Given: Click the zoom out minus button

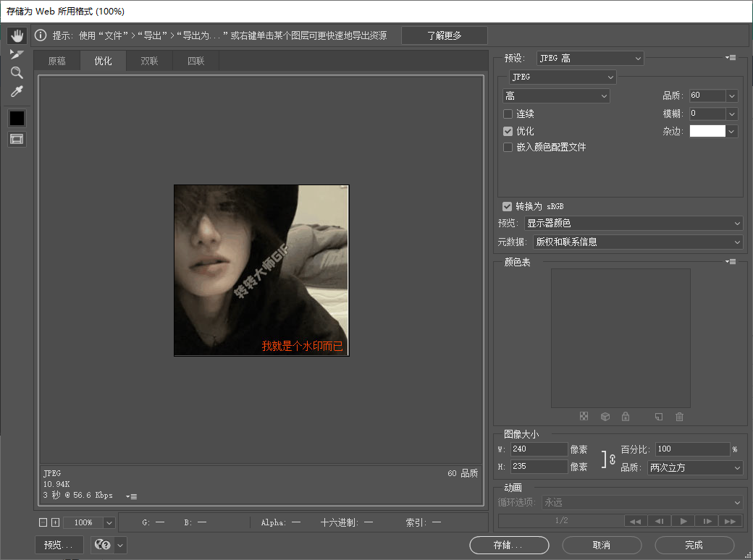Looking at the screenshot, I should click(x=43, y=522).
